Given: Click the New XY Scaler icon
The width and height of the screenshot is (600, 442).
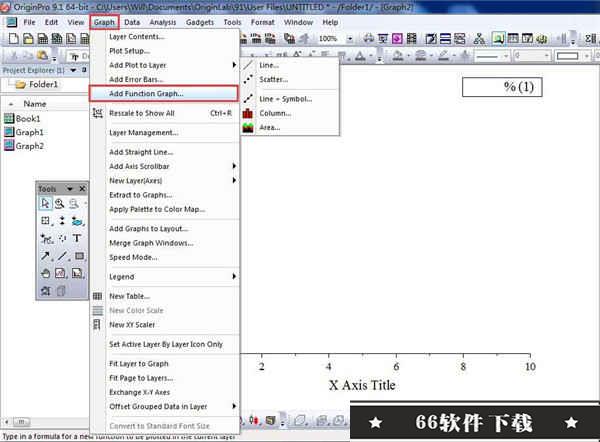Looking at the screenshot, I should (97, 325).
